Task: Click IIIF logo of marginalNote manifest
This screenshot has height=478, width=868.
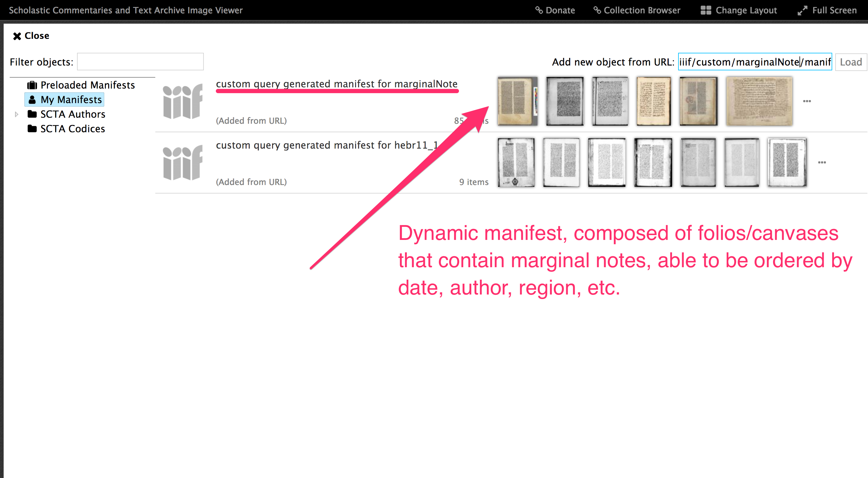Action: tap(182, 101)
